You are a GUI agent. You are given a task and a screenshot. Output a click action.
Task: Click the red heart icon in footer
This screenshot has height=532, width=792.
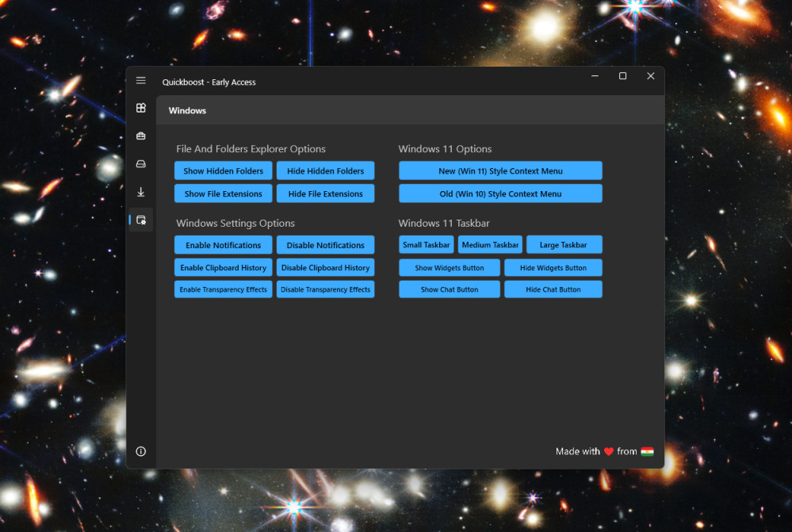pos(609,451)
